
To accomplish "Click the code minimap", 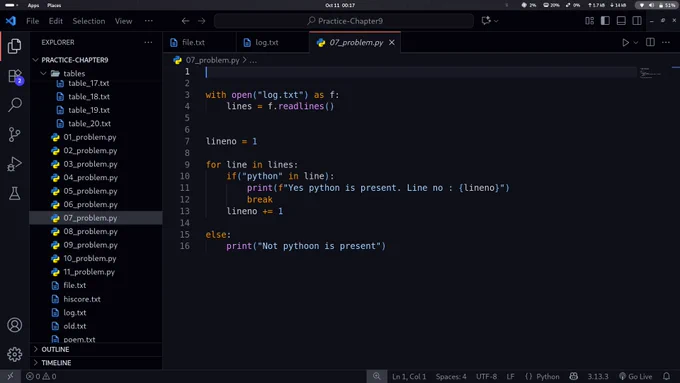I will tap(650, 73).
